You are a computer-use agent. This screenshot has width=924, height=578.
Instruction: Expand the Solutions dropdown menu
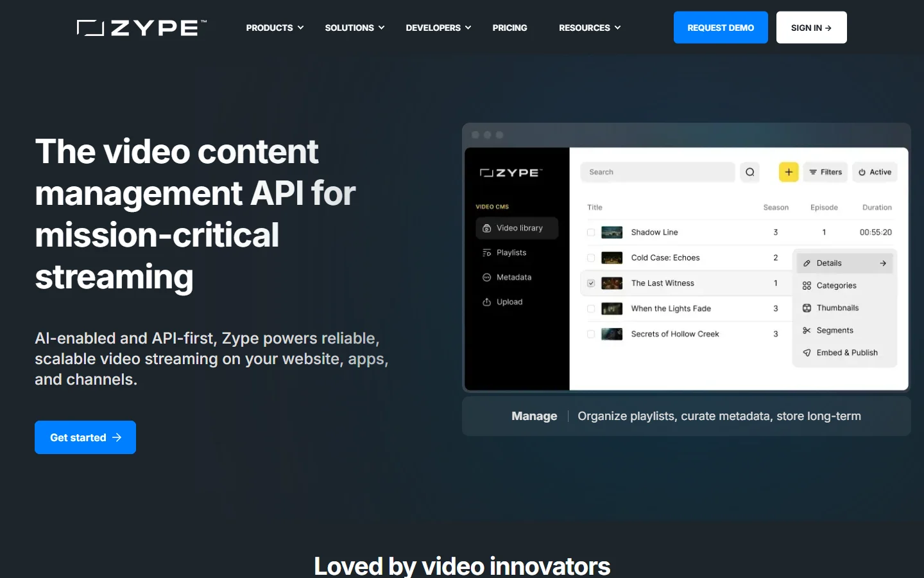(x=355, y=28)
